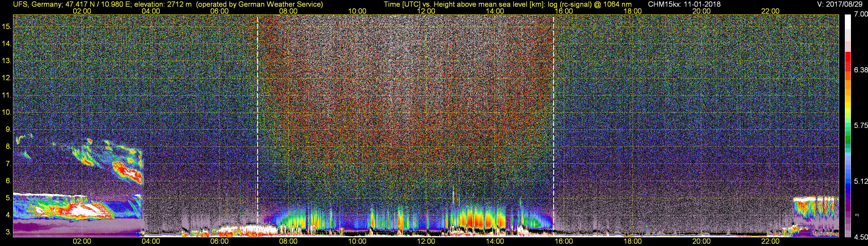
Task: Click the "14:00" label on the top time axis
Action: [x=495, y=11]
